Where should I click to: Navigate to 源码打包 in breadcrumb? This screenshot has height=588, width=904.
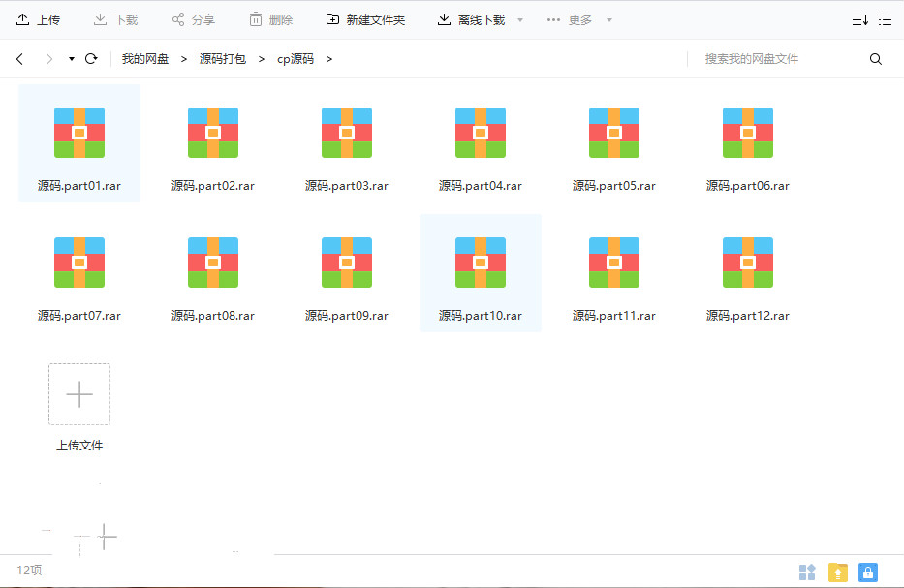[x=223, y=59]
